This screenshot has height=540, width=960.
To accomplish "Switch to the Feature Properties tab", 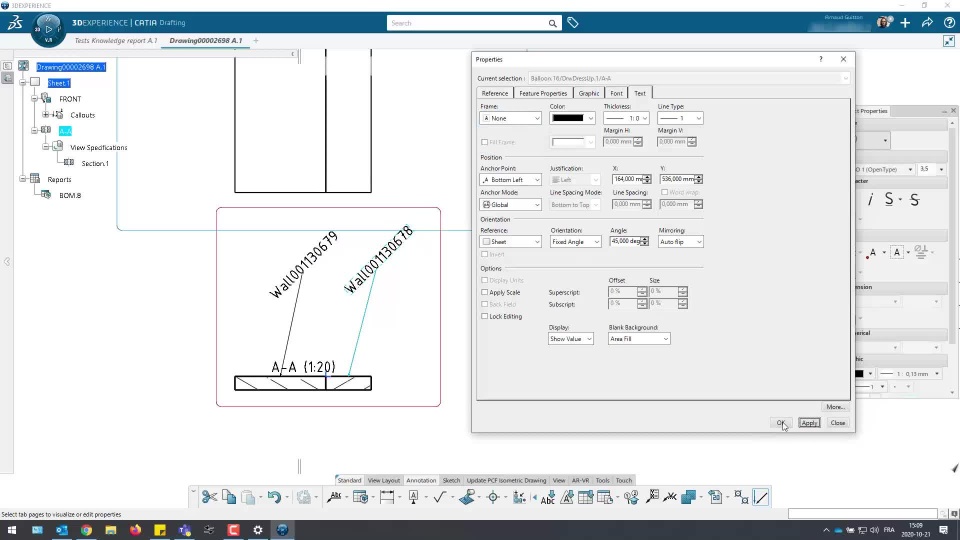I will [x=543, y=93].
